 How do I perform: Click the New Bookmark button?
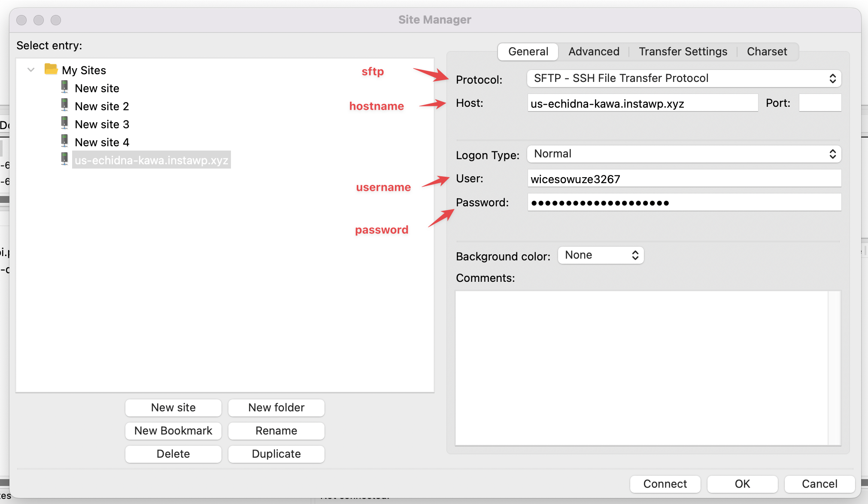173,431
